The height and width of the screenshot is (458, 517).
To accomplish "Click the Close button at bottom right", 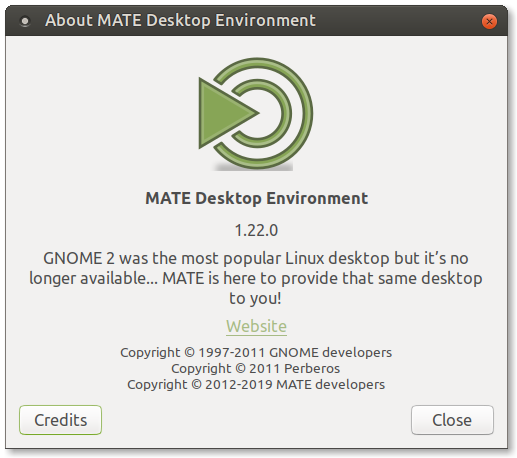I will click(452, 420).
